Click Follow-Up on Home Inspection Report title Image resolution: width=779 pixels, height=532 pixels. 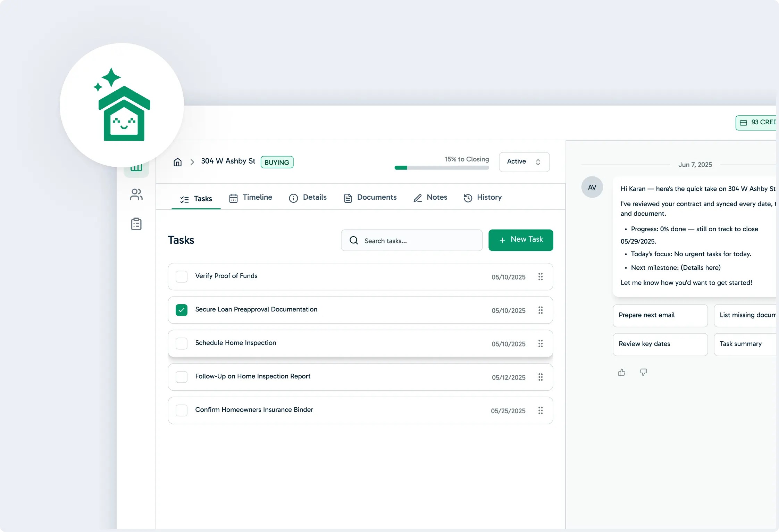pyautogui.click(x=253, y=376)
